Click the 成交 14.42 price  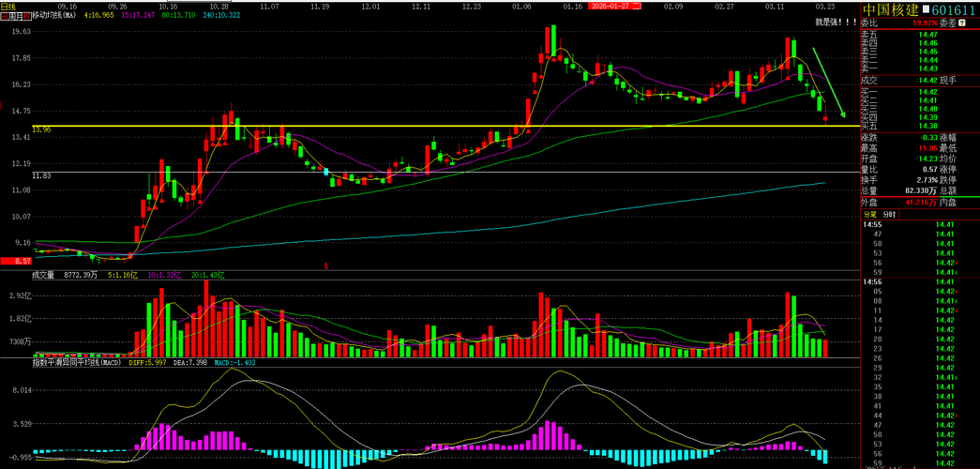click(x=927, y=80)
